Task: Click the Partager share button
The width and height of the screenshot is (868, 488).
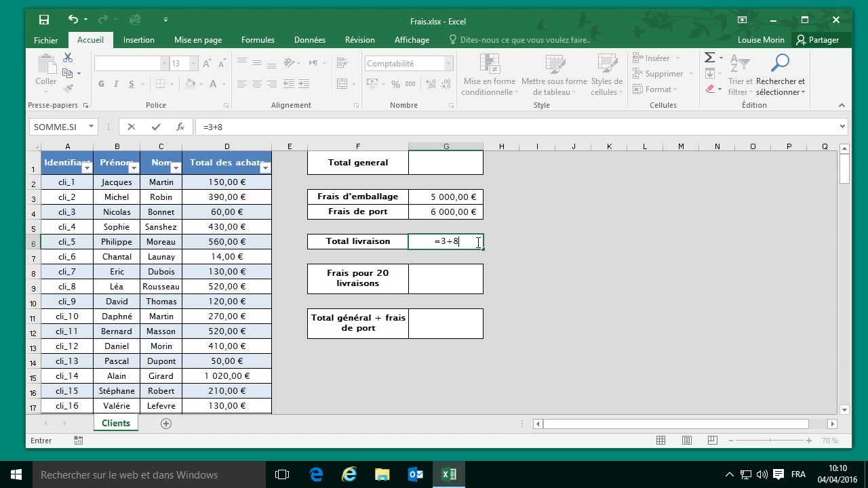Action: click(x=818, y=40)
